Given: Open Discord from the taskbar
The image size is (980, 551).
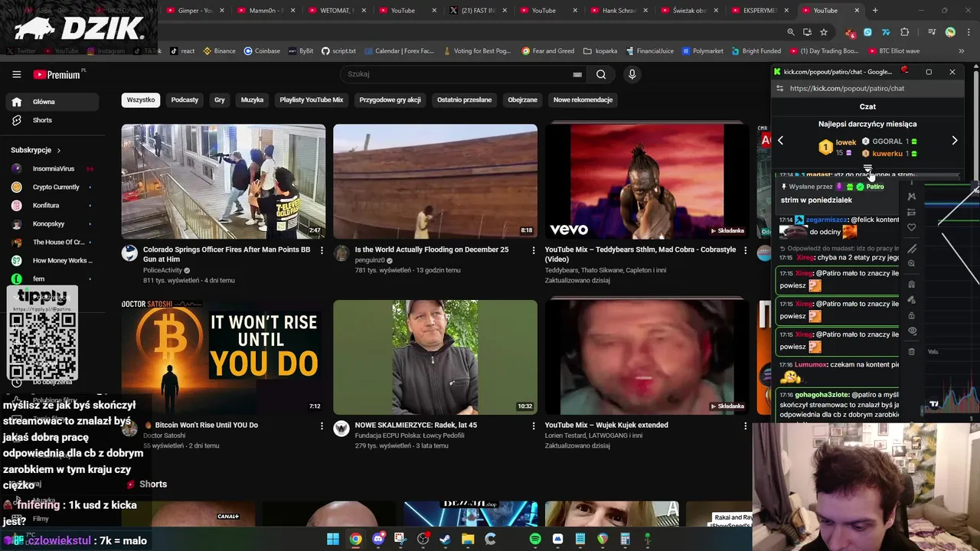Looking at the screenshot, I should click(378, 539).
